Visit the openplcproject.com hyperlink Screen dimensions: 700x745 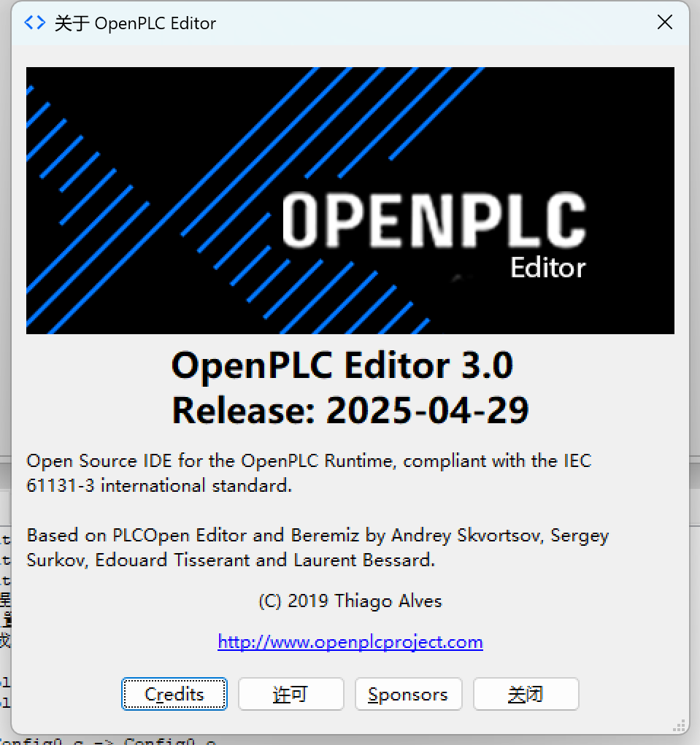pyautogui.click(x=350, y=642)
